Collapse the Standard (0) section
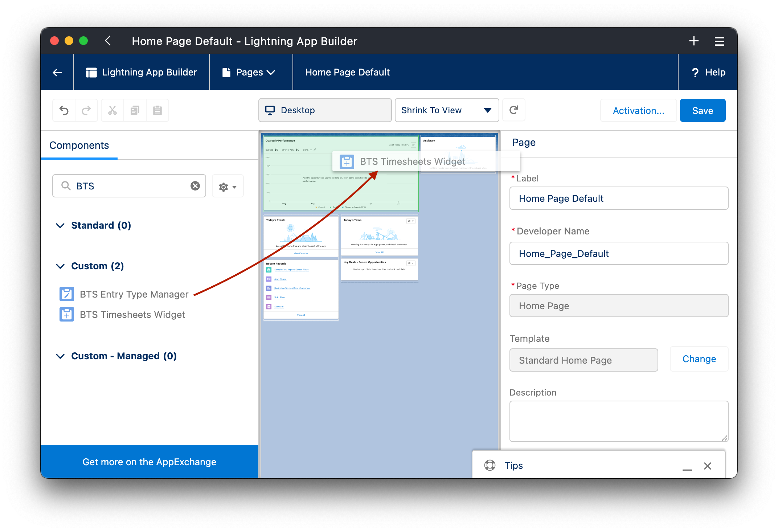The width and height of the screenshot is (778, 532). point(61,226)
